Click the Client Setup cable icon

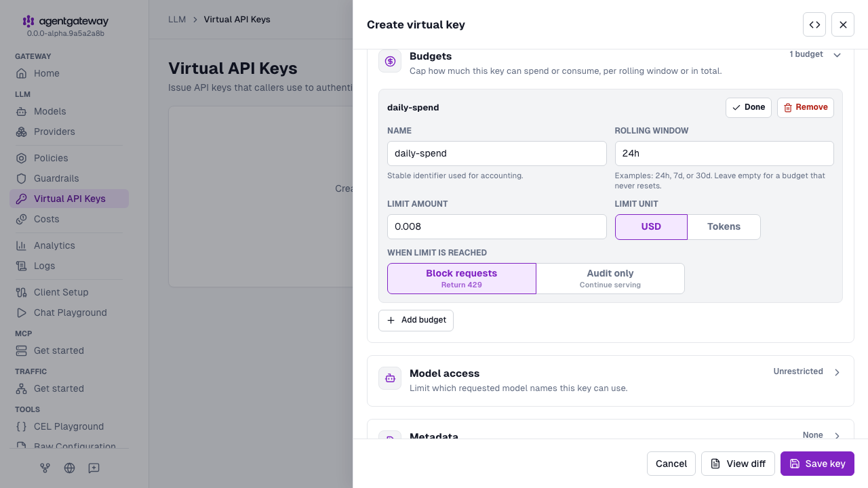pos(22,292)
